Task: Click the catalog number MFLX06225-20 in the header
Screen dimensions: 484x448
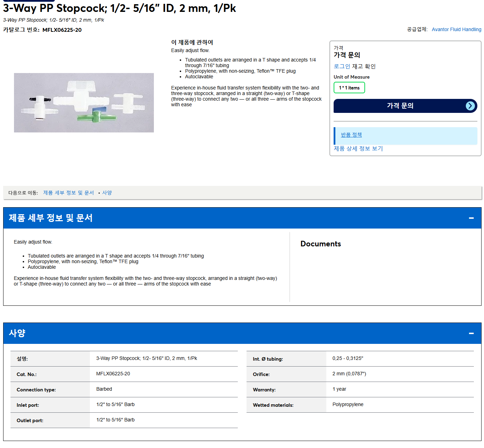Action: (x=62, y=30)
